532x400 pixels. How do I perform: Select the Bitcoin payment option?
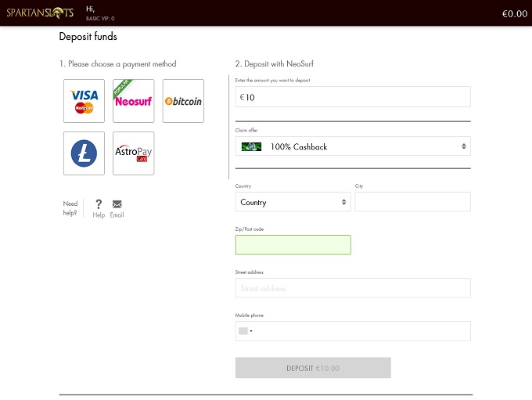coord(183,101)
